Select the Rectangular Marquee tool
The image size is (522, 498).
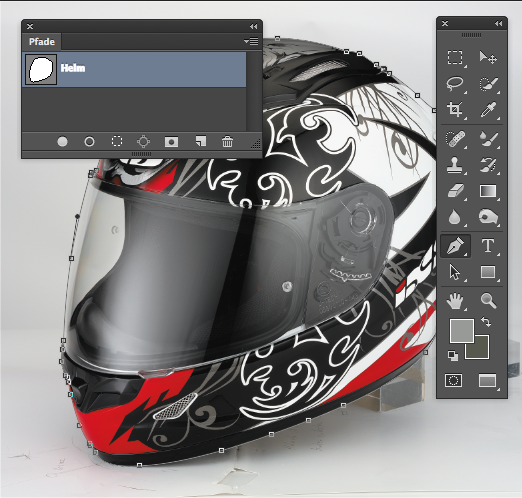(455, 57)
